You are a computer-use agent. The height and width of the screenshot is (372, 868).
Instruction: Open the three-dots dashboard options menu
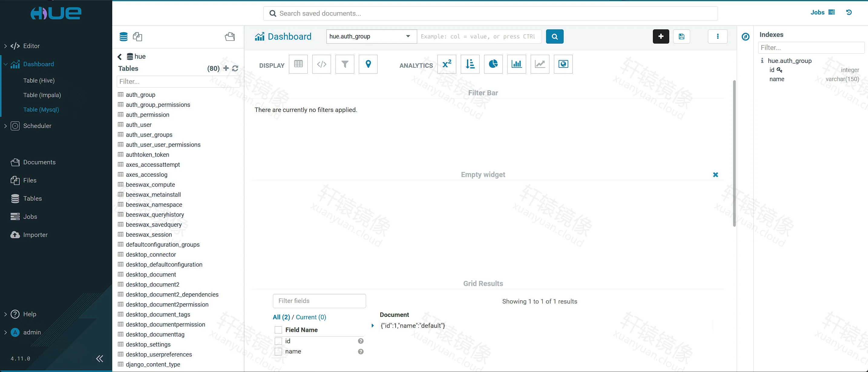(718, 36)
